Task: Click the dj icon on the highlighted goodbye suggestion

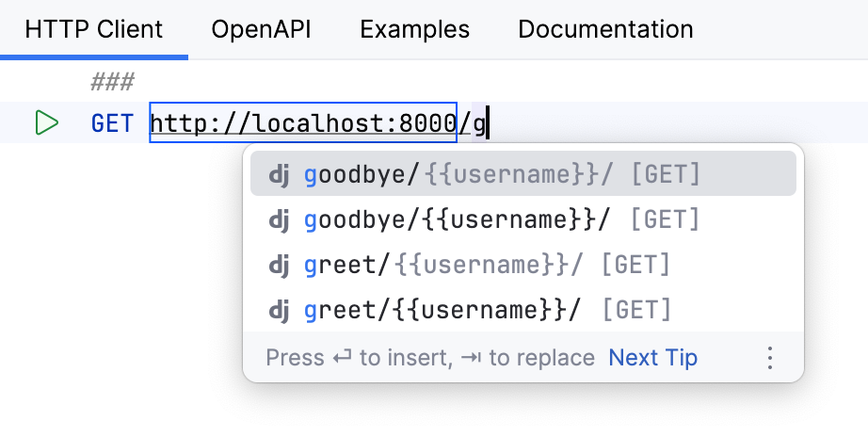Action: (x=279, y=175)
